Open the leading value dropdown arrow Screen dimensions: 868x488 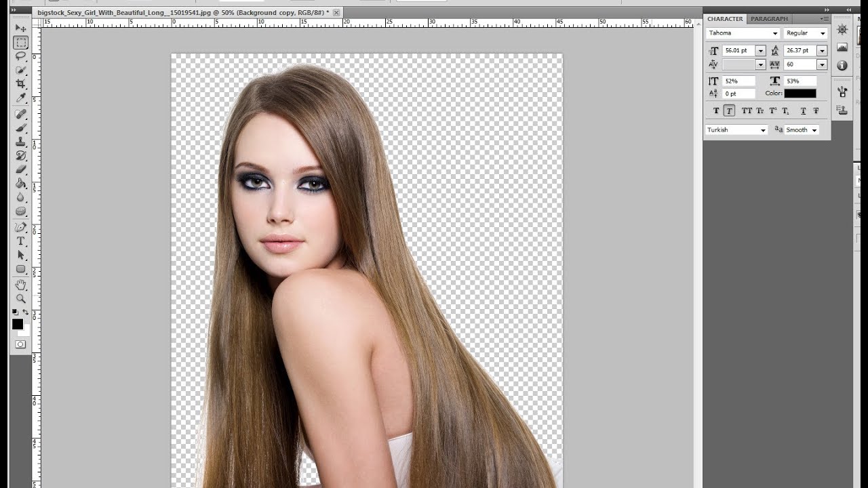[822, 51]
